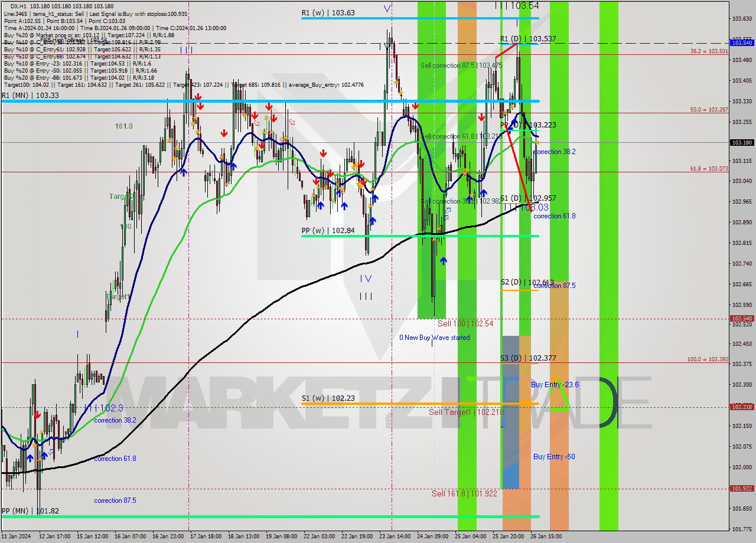Screen dimensions: 756x543
Task: Click the orange arrow beside Buy Entry -23.6
Action: [x=555, y=378]
